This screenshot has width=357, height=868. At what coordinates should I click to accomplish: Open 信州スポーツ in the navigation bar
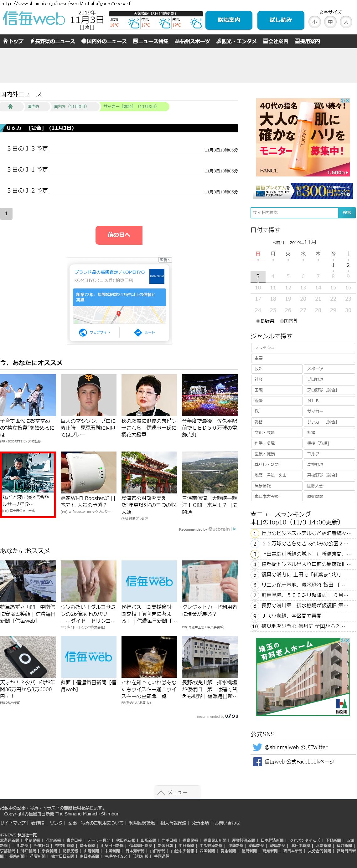[x=192, y=41]
